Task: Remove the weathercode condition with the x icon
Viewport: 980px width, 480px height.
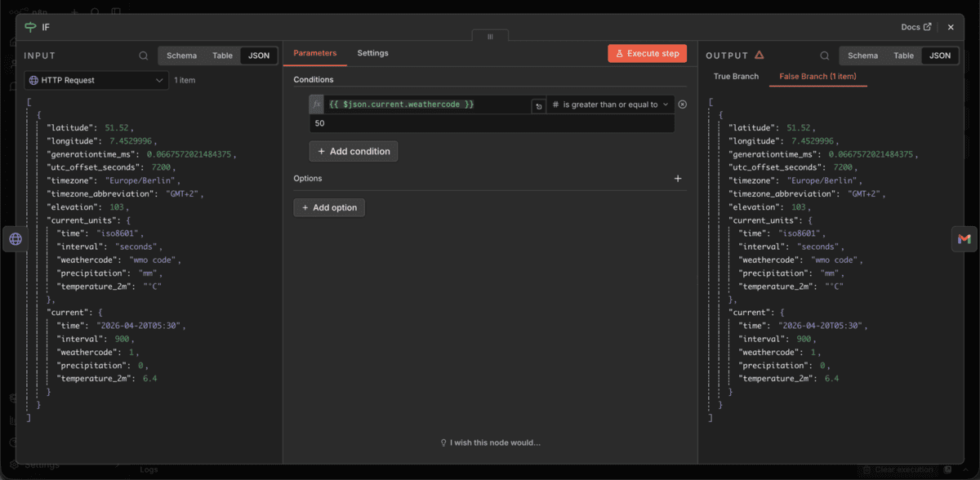Action: click(x=684, y=104)
